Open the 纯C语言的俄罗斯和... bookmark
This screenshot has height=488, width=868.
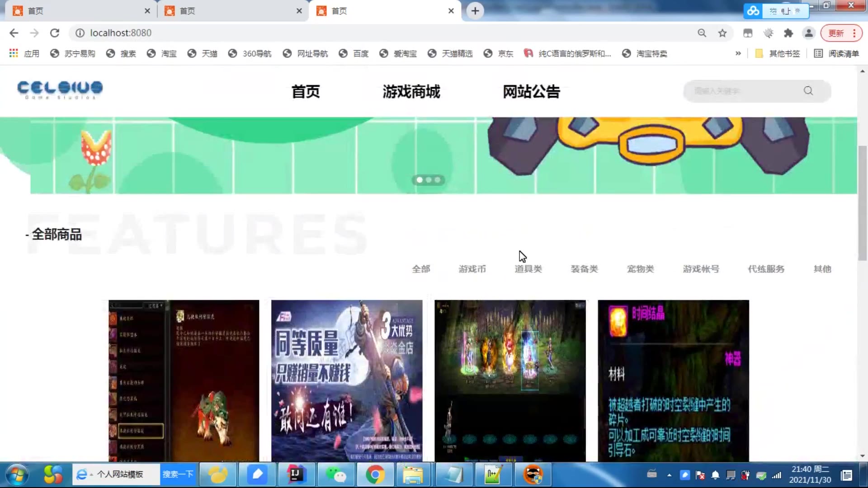click(x=568, y=53)
